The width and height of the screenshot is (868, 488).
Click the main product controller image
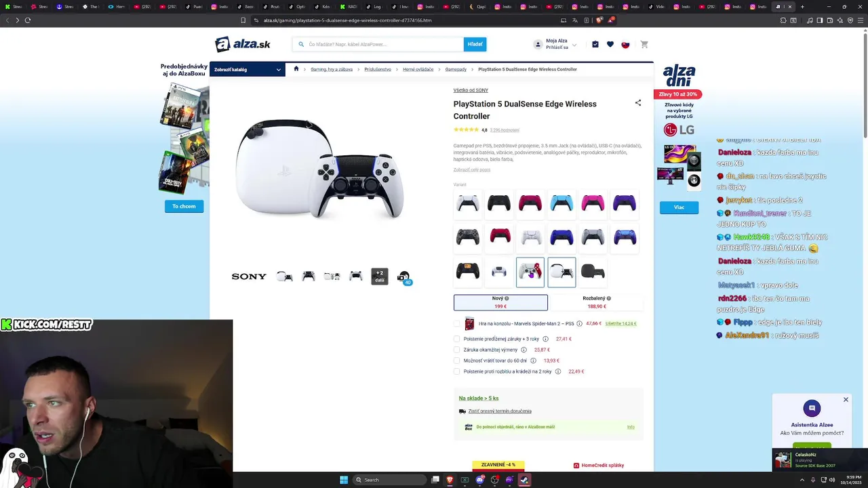click(x=320, y=169)
